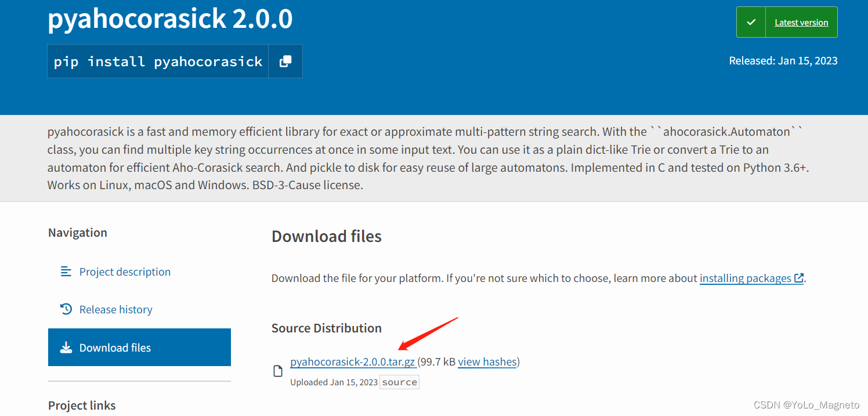Image resolution: width=868 pixels, height=416 pixels.
Task: Select the source file type label
Action: click(399, 382)
